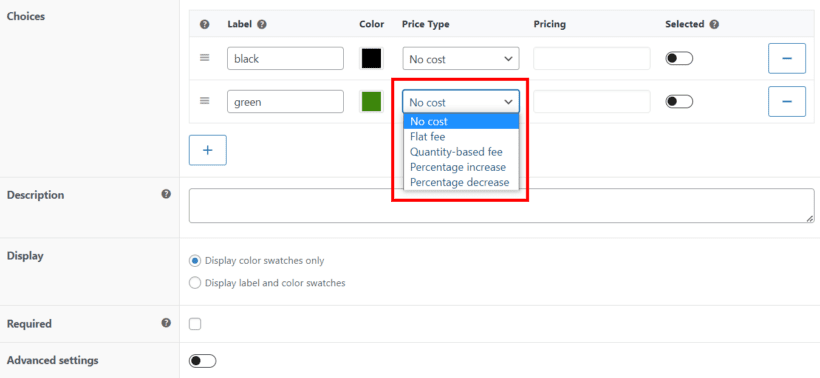Toggle Selected switch for black

(679, 59)
